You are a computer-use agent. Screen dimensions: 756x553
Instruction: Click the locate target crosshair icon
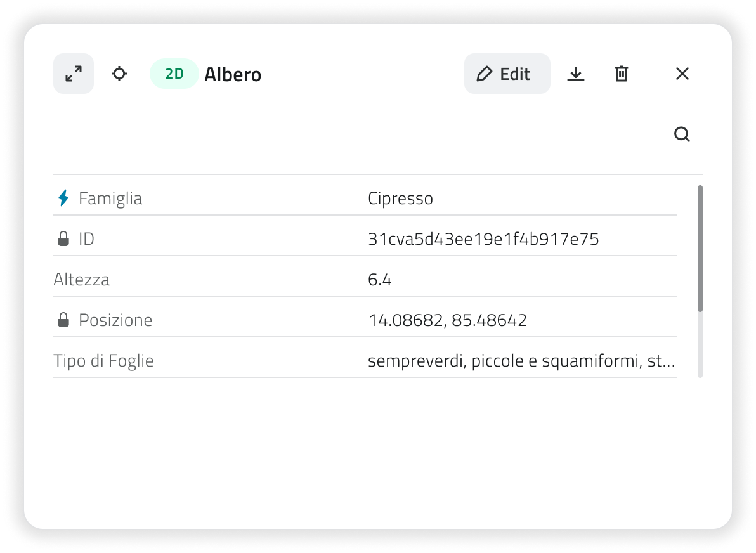(x=119, y=74)
